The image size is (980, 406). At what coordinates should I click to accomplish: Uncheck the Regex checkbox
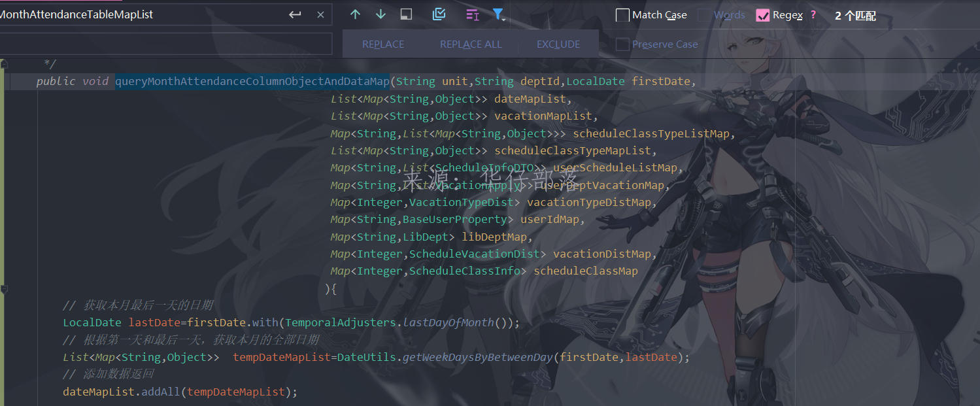click(x=762, y=15)
